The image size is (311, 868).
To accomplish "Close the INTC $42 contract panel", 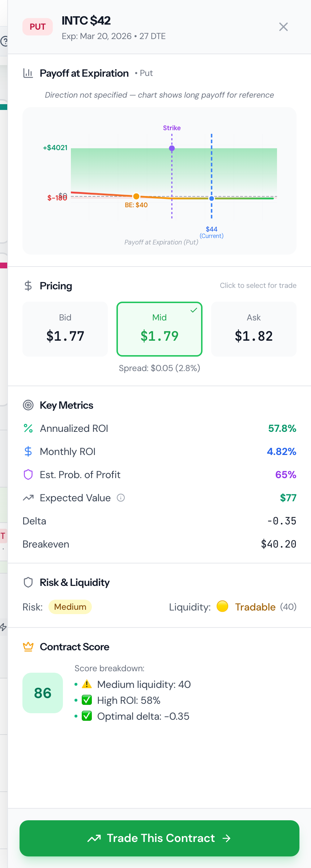I will [x=284, y=27].
